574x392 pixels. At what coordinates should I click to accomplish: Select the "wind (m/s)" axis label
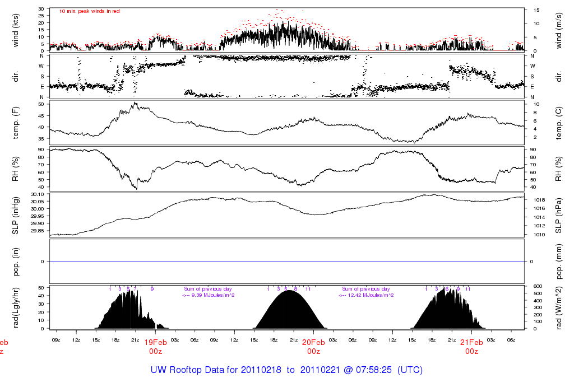point(559,30)
